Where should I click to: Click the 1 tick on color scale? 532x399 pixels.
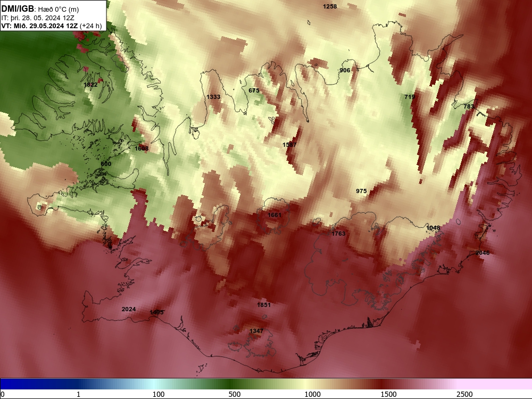78,394
